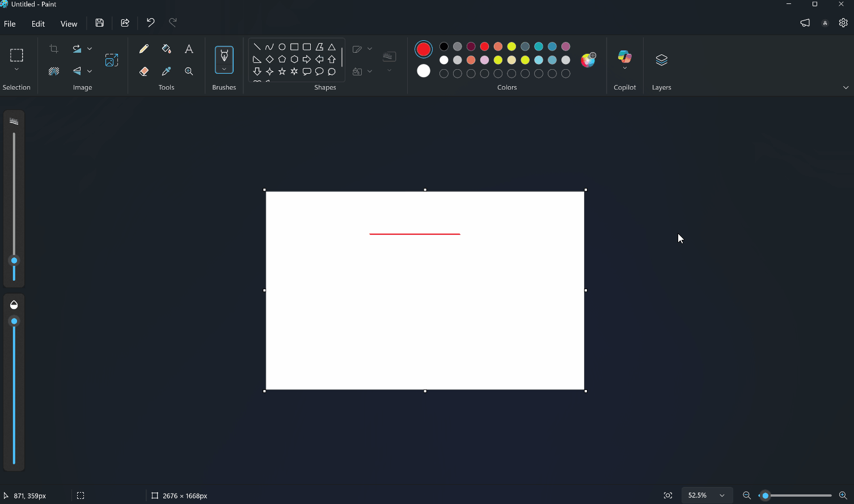Click the Save icon
854x504 pixels.
(100, 23)
